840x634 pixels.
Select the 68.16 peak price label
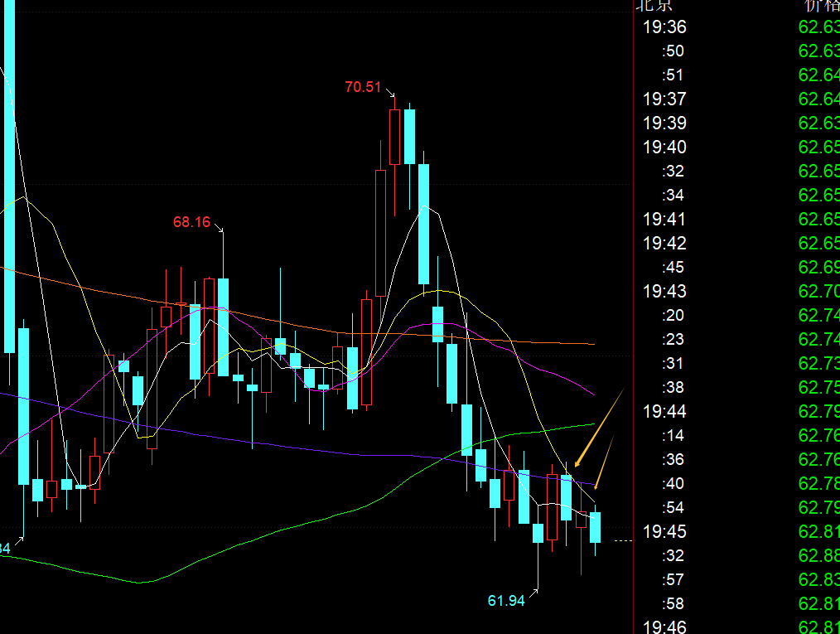coord(191,222)
